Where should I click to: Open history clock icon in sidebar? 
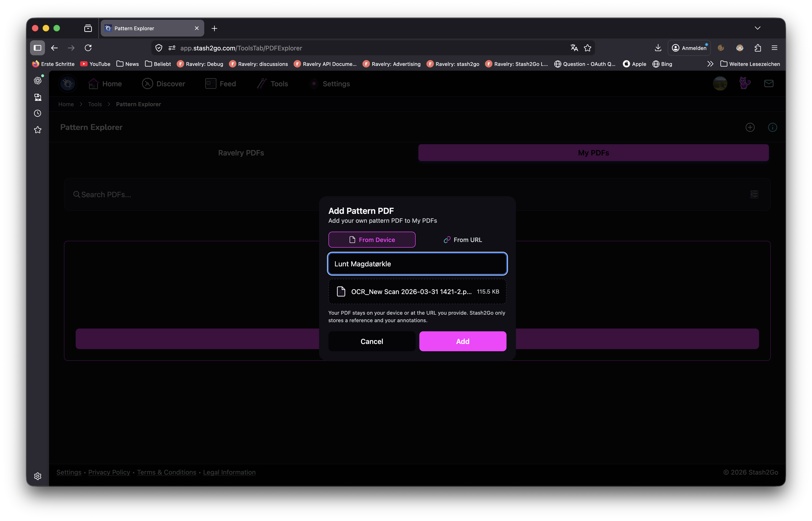pyautogui.click(x=37, y=113)
